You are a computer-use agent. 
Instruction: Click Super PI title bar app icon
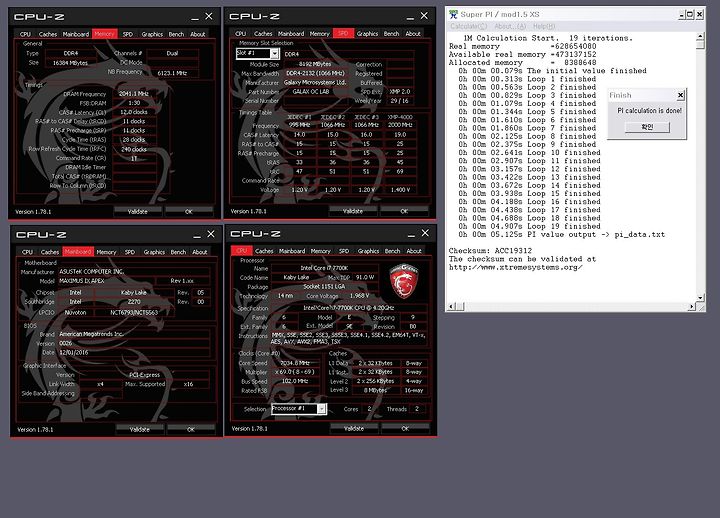click(x=454, y=14)
